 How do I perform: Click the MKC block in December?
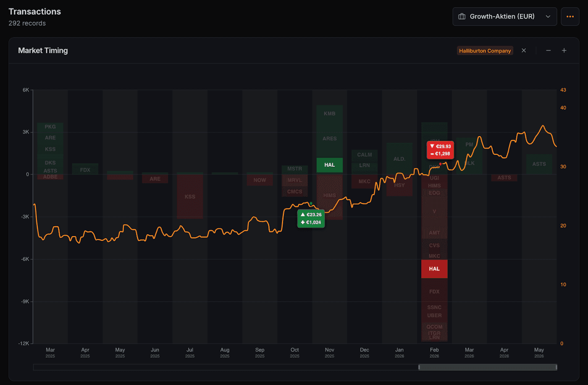click(365, 181)
